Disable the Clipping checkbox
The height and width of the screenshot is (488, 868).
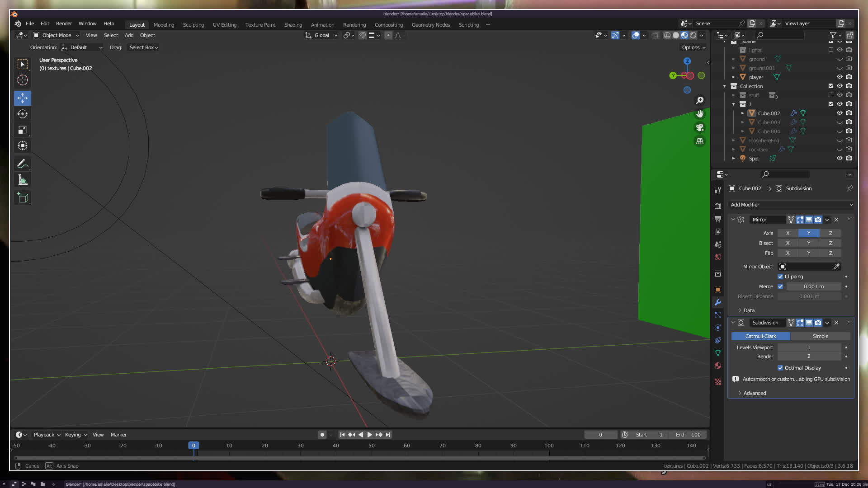click(x=780, y=277)
